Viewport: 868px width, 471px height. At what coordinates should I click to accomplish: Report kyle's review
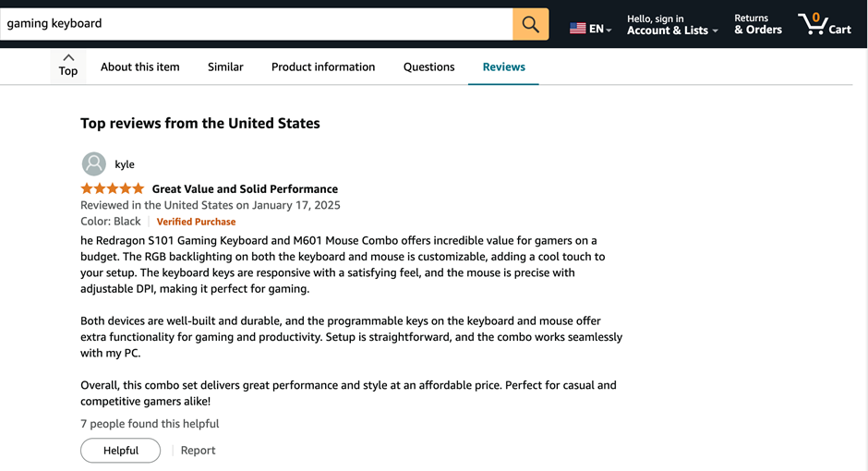(198, 451)
